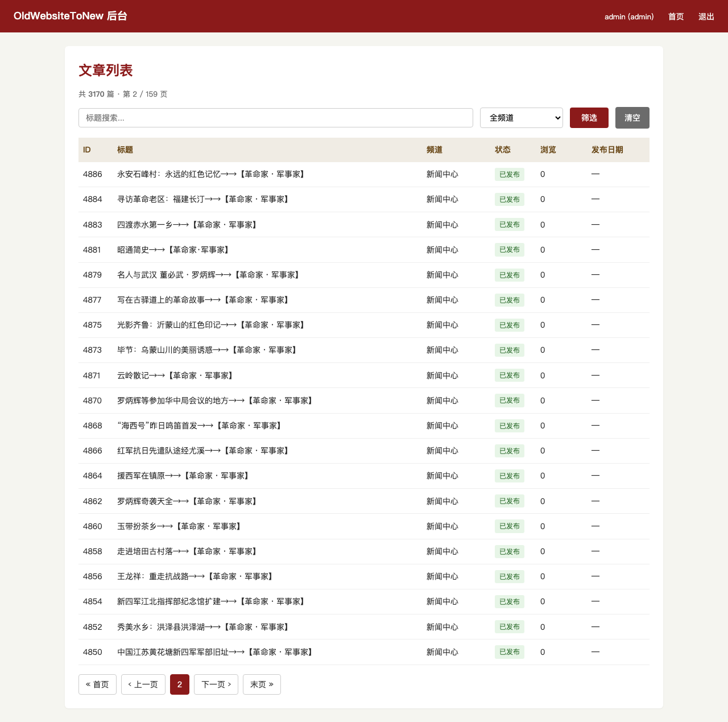Click 已发布 status badge in row 4883
This screenshot has height=722, width=728.
(x=510, y=225)
